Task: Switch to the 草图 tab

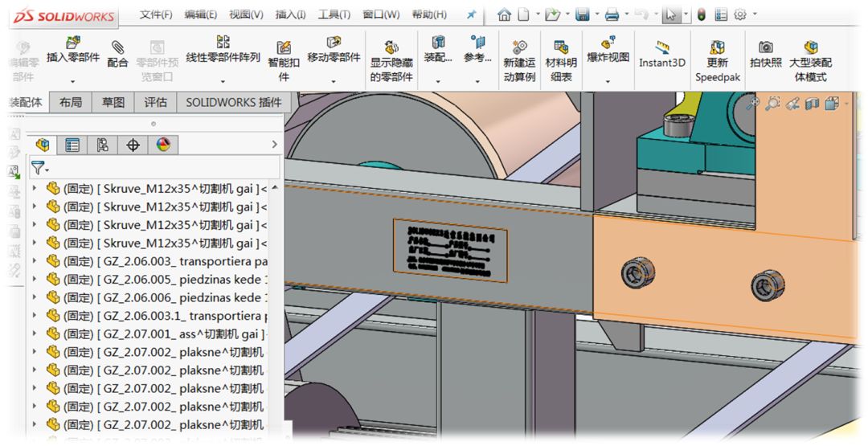Action: click(x=113, y=102)
